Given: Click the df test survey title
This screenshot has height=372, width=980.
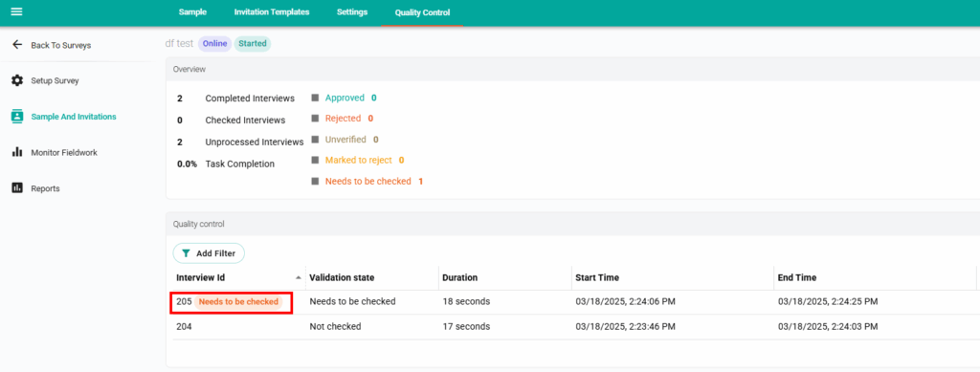Looking at the screenshot, I should tap(179, 44).
